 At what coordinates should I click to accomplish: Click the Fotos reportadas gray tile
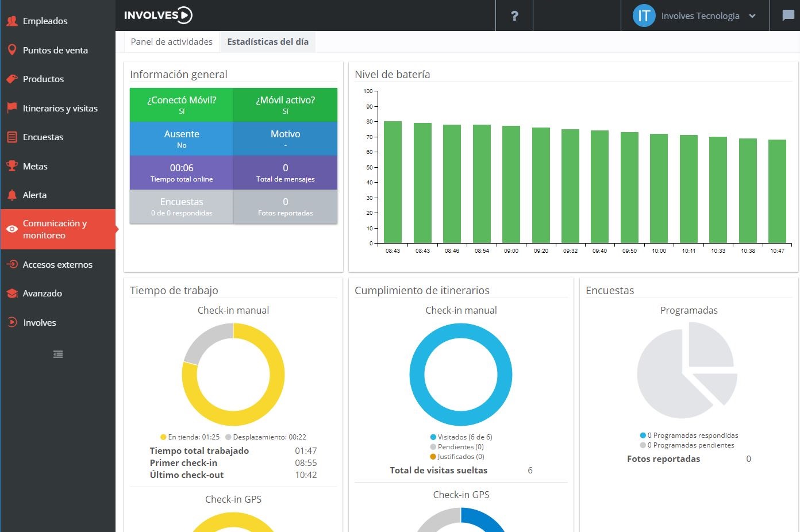click(285, 206)
